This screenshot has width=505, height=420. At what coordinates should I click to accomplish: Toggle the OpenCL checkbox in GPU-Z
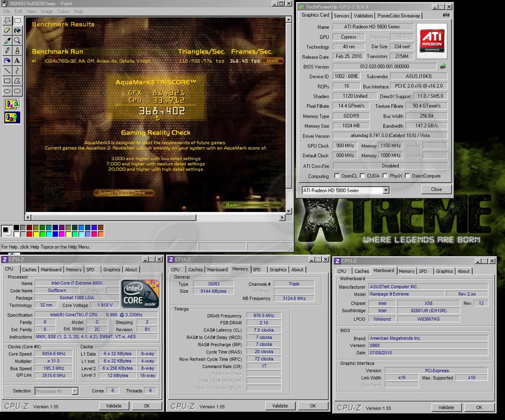tap(337, 176)
